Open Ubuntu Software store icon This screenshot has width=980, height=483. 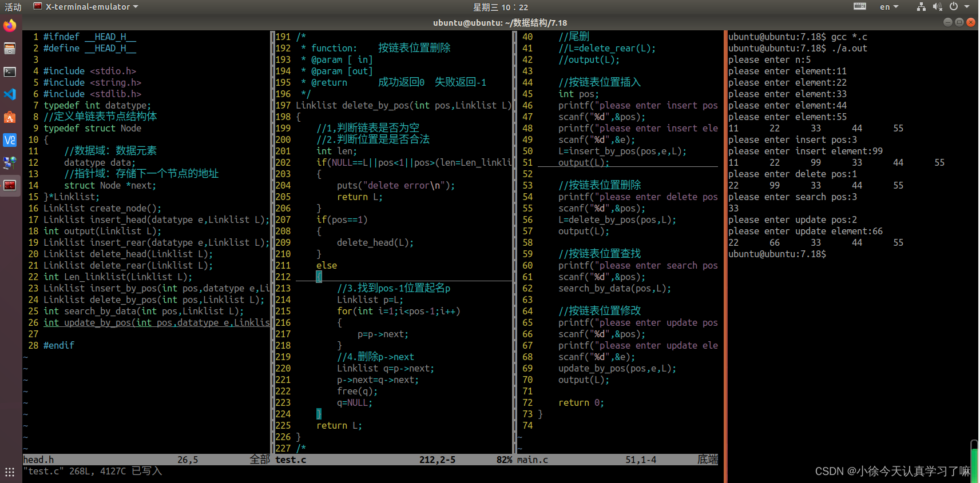[x=10, y=117]
